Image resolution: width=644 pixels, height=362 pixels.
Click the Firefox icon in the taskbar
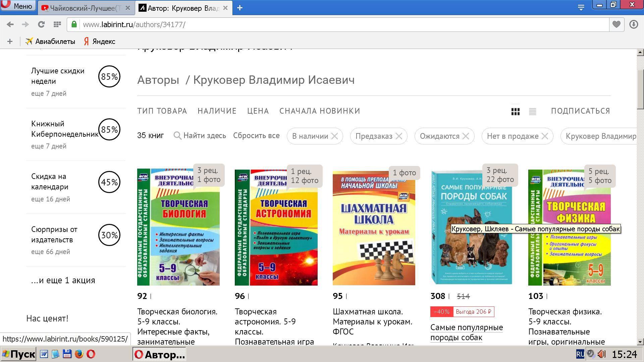pyautogui.click(x=79, y=354)
